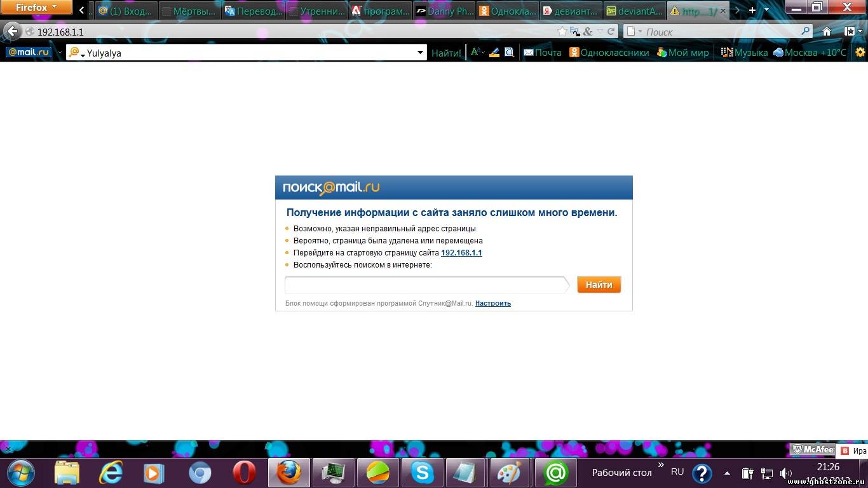Switch to the '(1) Вход...' tab

[125, 11]
